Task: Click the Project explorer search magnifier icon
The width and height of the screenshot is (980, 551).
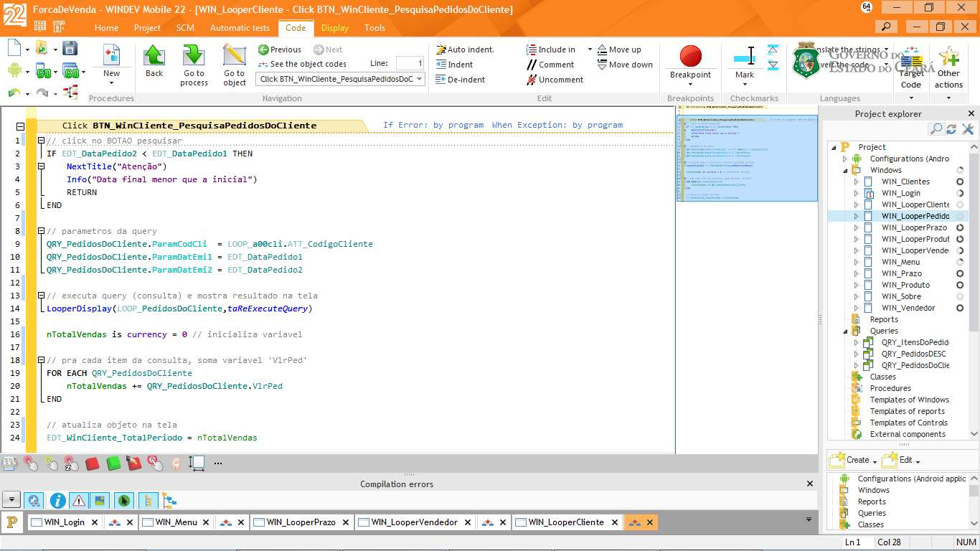Action: click(x=936, y=129)
